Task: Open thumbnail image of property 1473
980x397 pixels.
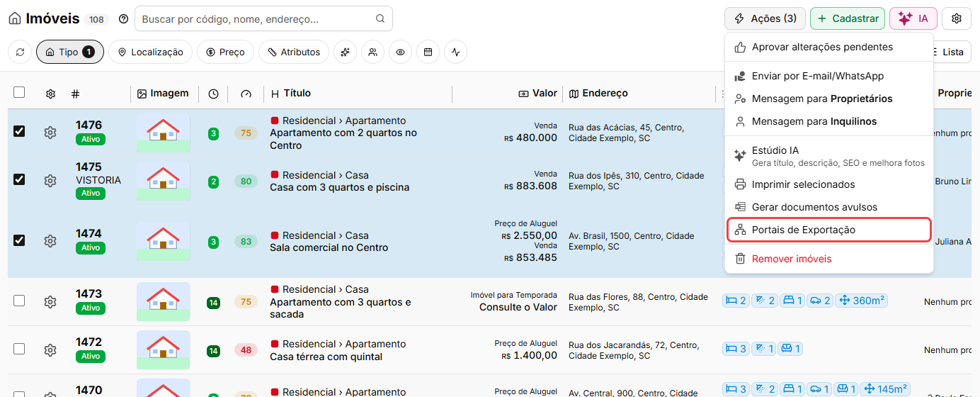Action: [163, 301]
